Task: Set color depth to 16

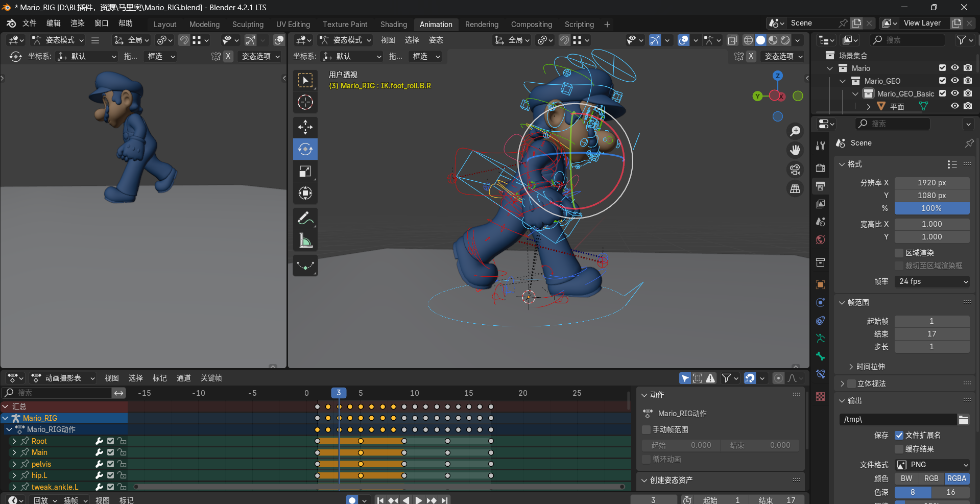Action: (951, 492)
